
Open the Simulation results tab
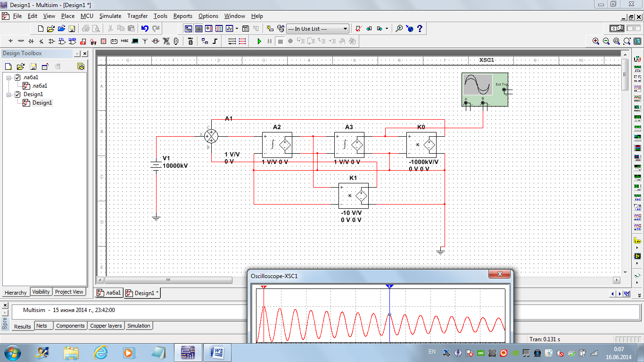(x=139, y=326)
